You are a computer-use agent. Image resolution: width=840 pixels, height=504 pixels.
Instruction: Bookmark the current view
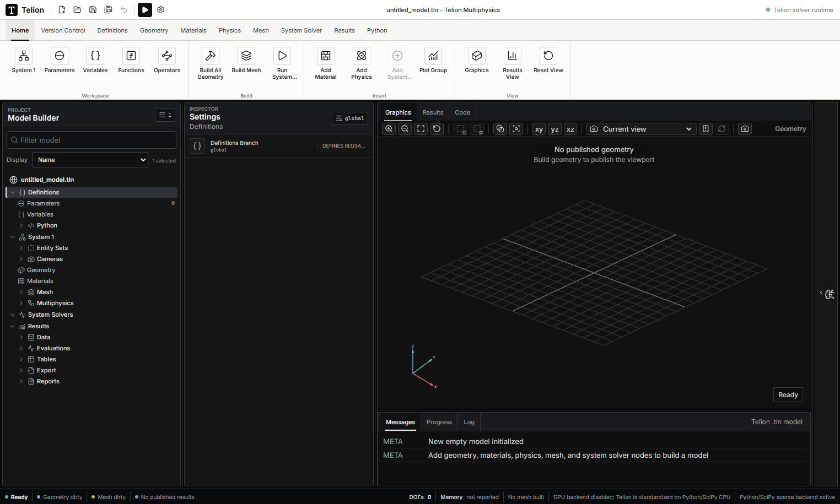pos(706,129)
